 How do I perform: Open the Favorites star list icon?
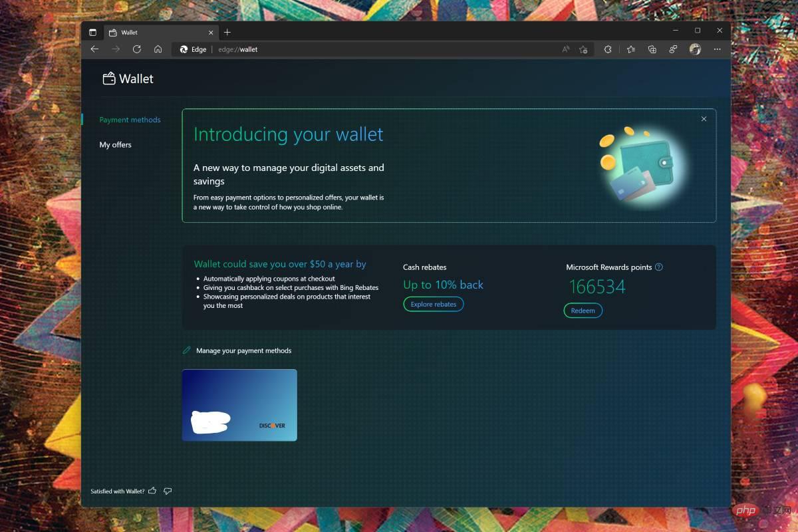630,49
